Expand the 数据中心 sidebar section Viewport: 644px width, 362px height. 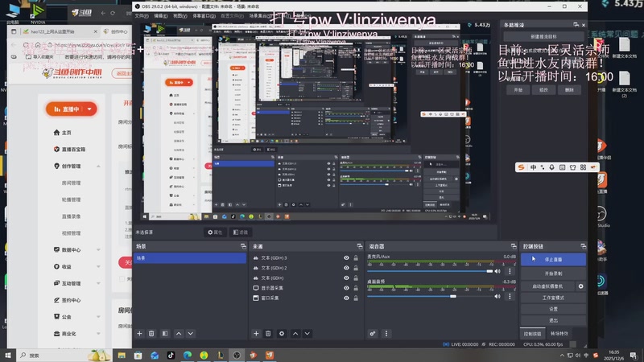[98, 249]
